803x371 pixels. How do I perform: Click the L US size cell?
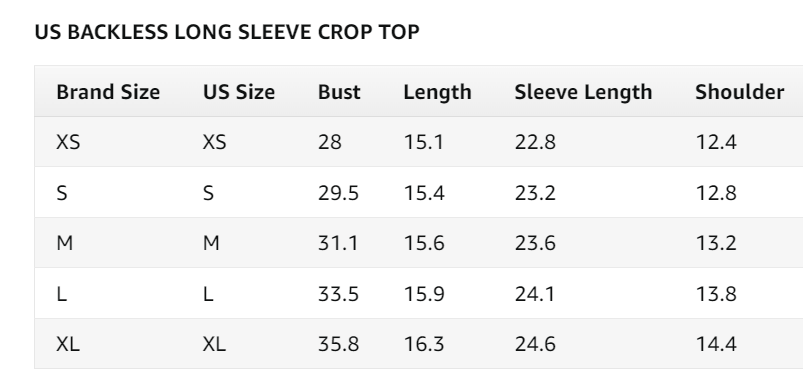[208, 294]
